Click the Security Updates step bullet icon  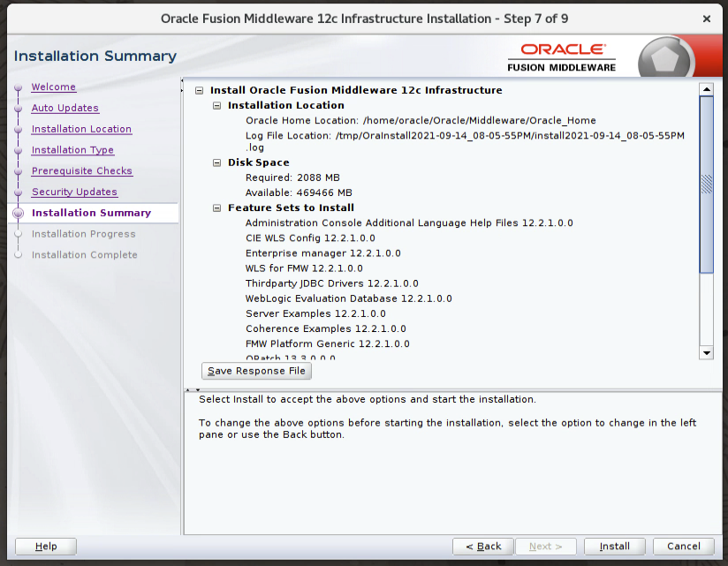tap(18, 192)
